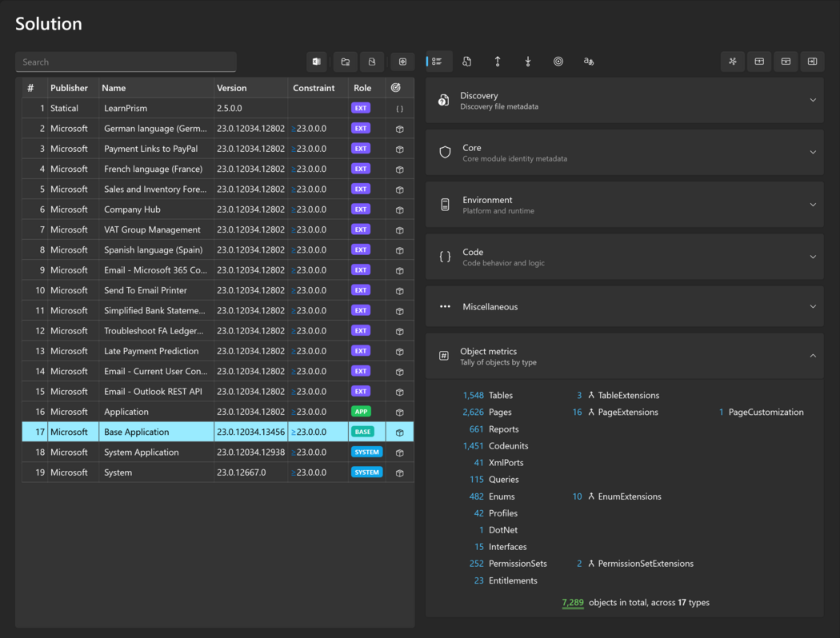Select the French language (France) row
This screenshot has width=840, height=638.
click(x=218, y=169)
